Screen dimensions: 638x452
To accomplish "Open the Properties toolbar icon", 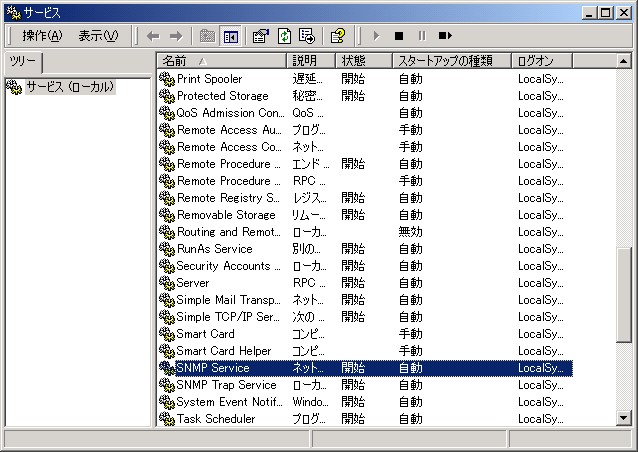I will coord(260,36).
